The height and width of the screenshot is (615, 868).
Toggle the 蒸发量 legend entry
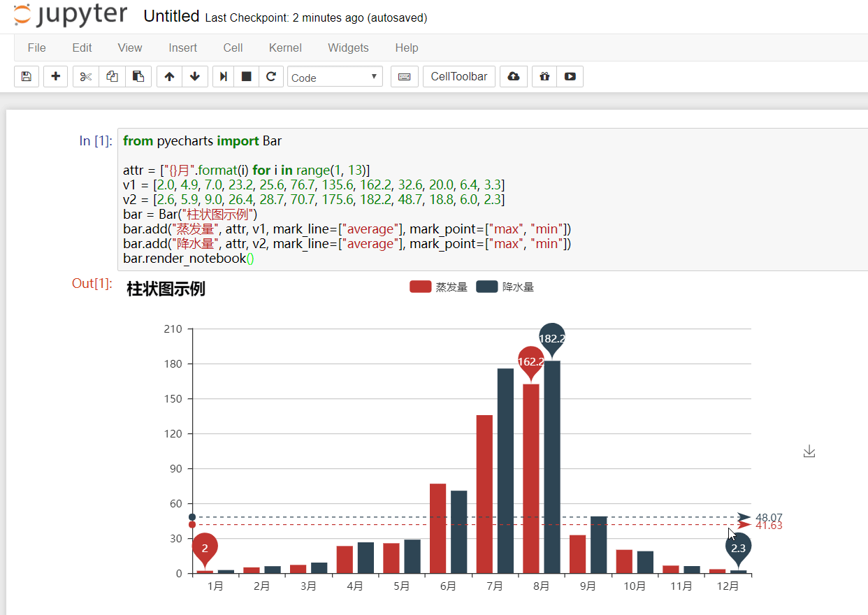point(438,286)
